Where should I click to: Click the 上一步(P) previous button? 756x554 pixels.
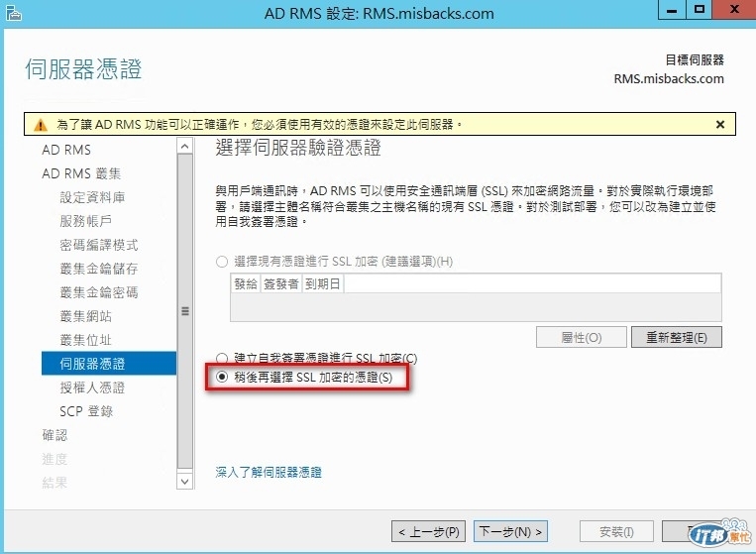428,531
